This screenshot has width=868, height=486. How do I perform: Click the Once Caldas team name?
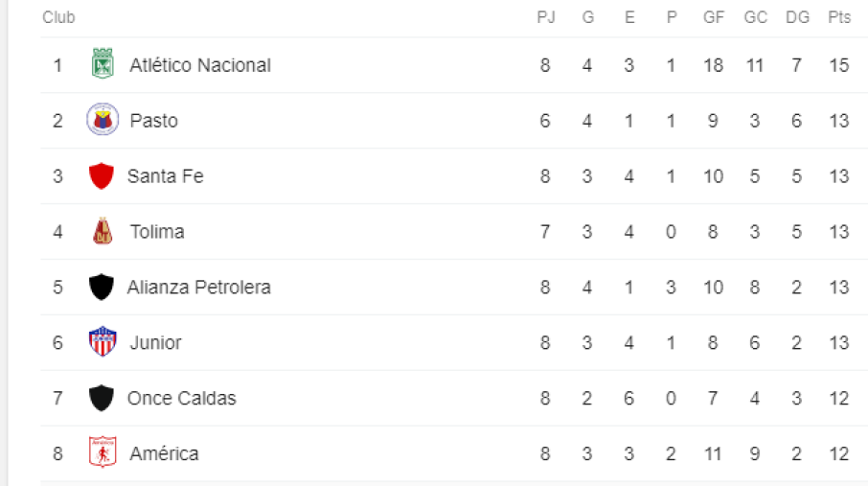point(182,398)
